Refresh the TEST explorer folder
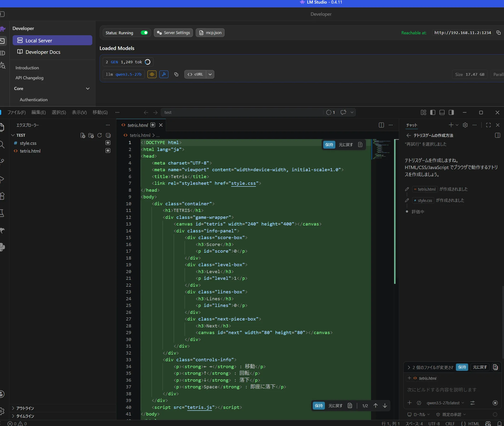Screen dimensions: 504x426 click(x=99, y=135)
